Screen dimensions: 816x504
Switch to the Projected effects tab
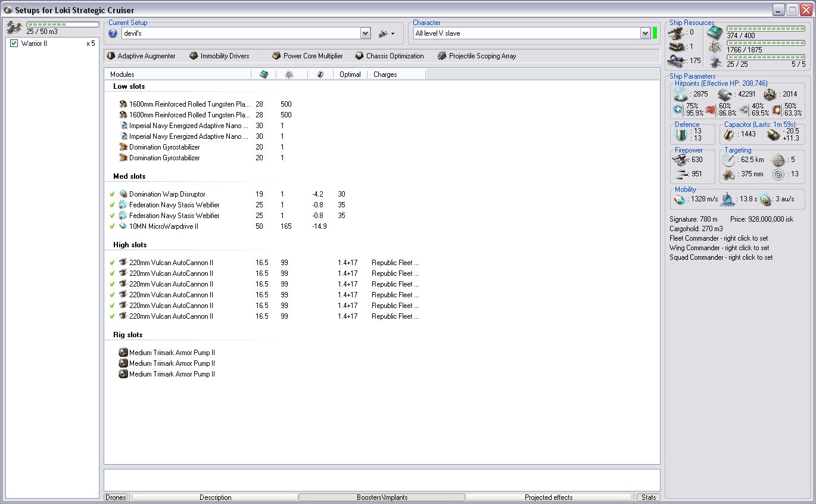click(549, 497)
